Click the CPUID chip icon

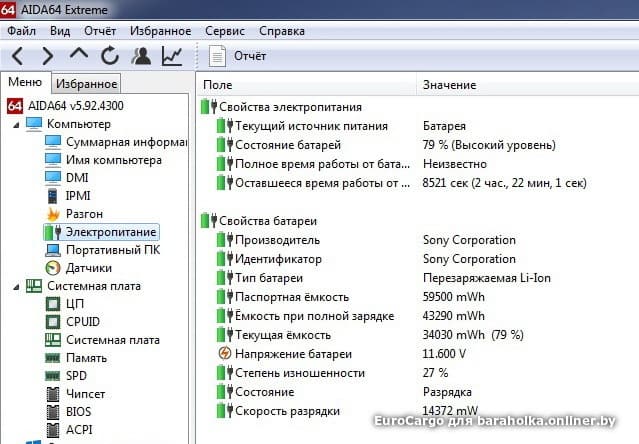[53, 322]
